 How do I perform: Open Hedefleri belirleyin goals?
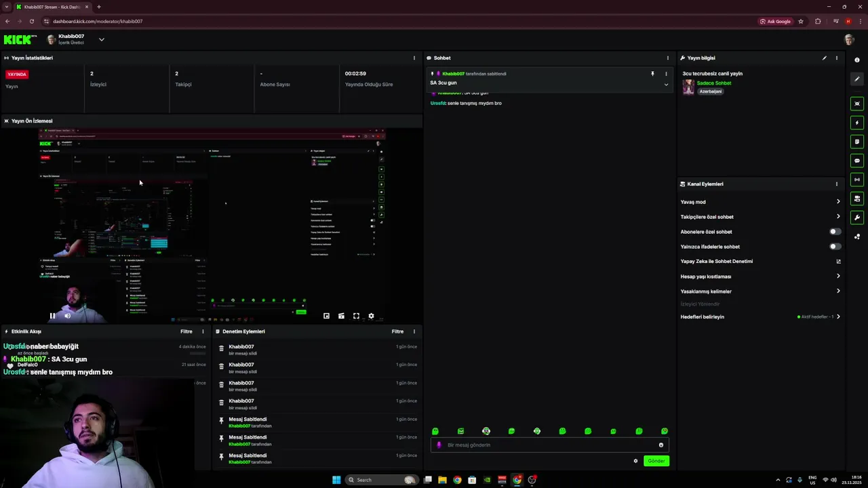pos(760,317)
